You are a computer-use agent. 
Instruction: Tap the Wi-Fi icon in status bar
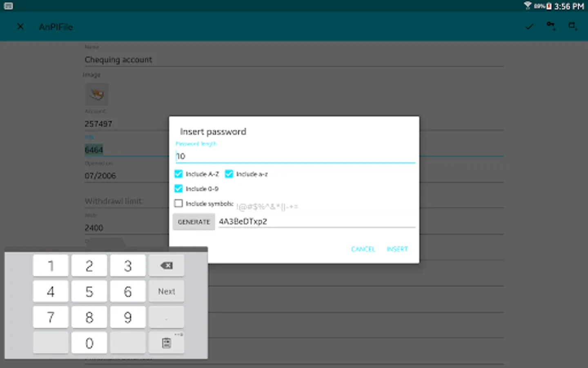click(528, 5)
